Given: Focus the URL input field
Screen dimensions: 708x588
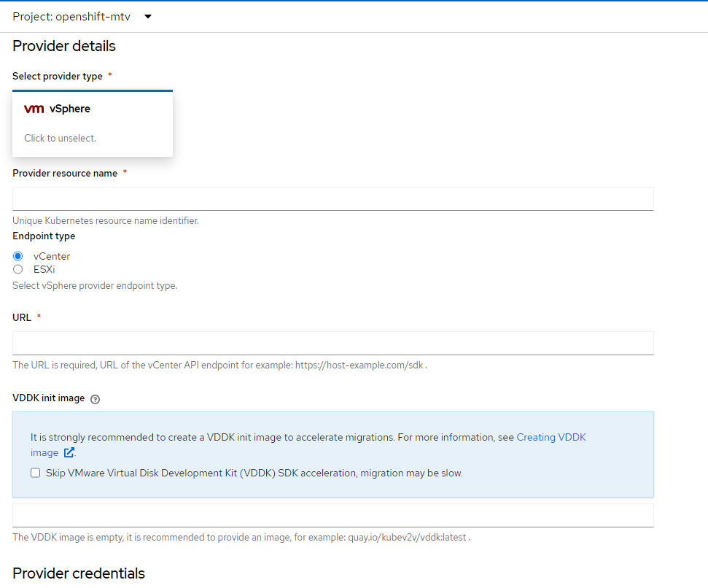Looking at the screenshot, I should coord(332,343).
